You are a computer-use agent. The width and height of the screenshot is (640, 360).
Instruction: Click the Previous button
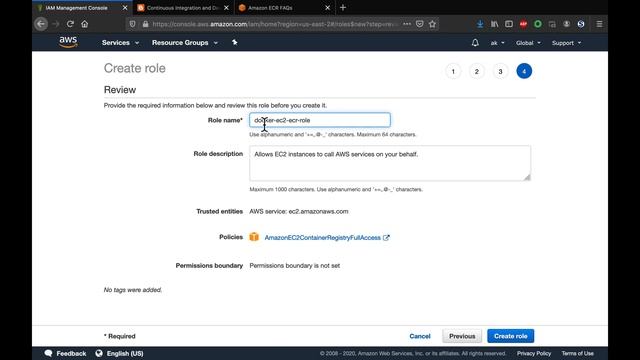pyautogui.click(x=462, y=336)
